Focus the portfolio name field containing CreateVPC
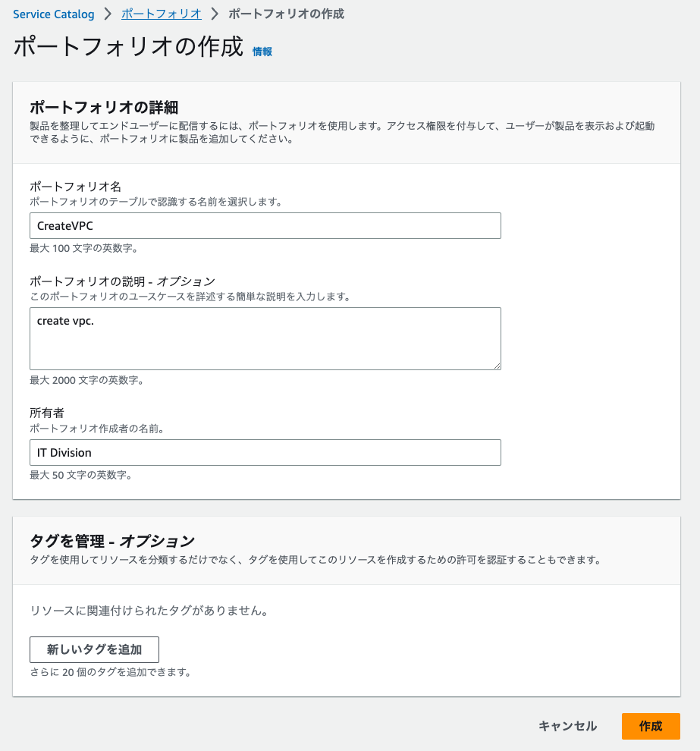This screenshot has height=751, width=700. tap(265, 226)
